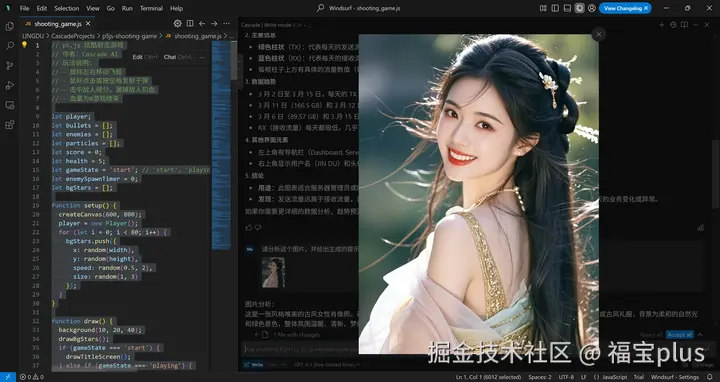The image size is (720, 382).
Task: Open the Edit menu
Action: (42, 8)
